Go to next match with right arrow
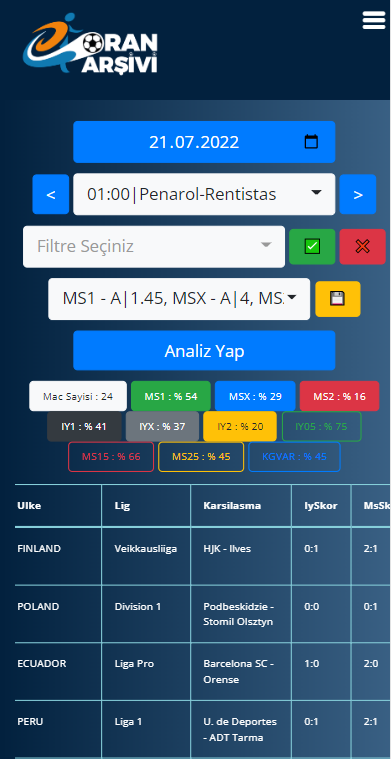The width and height of the screenshot is (391, 759). click(358, 194)
